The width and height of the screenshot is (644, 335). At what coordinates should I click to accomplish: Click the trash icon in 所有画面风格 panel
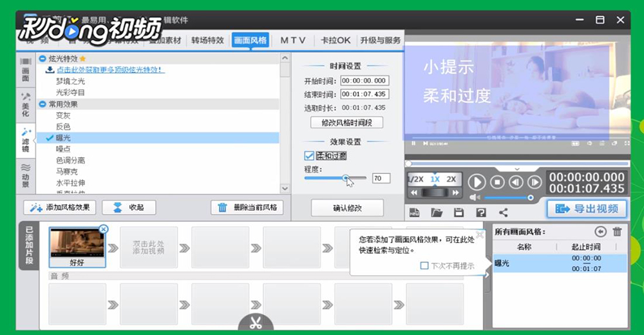618,231
